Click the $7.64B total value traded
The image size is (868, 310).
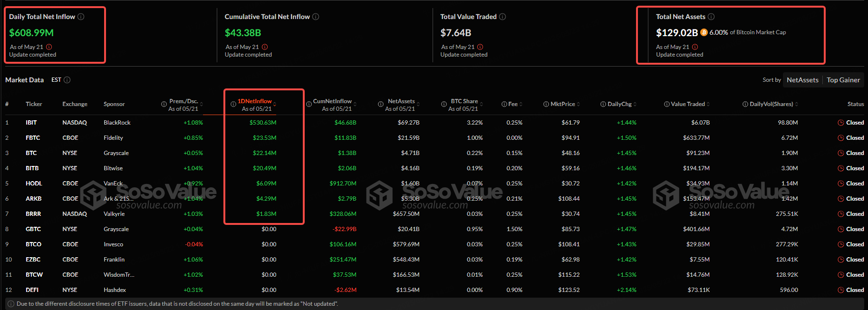click(x=456, y=33)
